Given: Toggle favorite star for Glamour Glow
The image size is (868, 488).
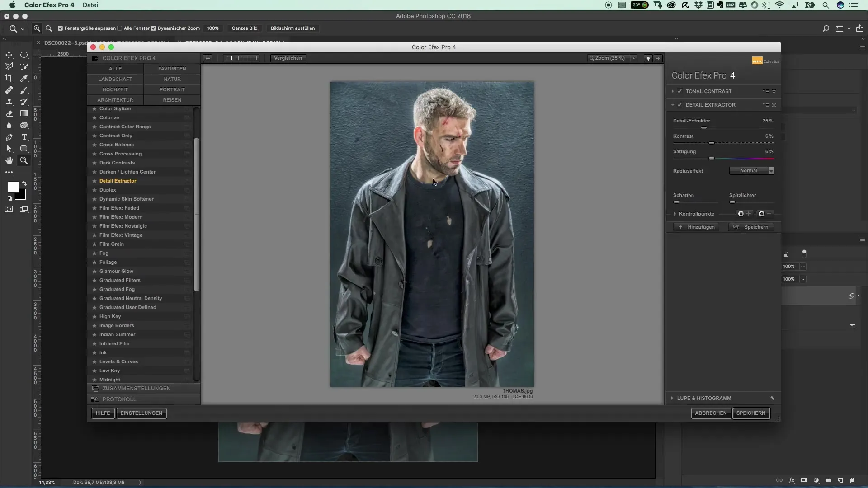Looking at the screenshot, I should [94, 271].
